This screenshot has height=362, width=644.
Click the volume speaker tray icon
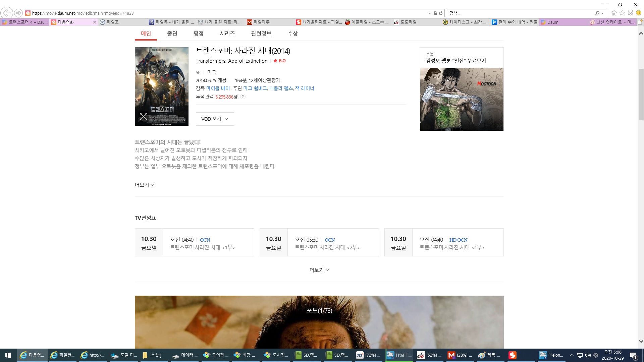588,355
